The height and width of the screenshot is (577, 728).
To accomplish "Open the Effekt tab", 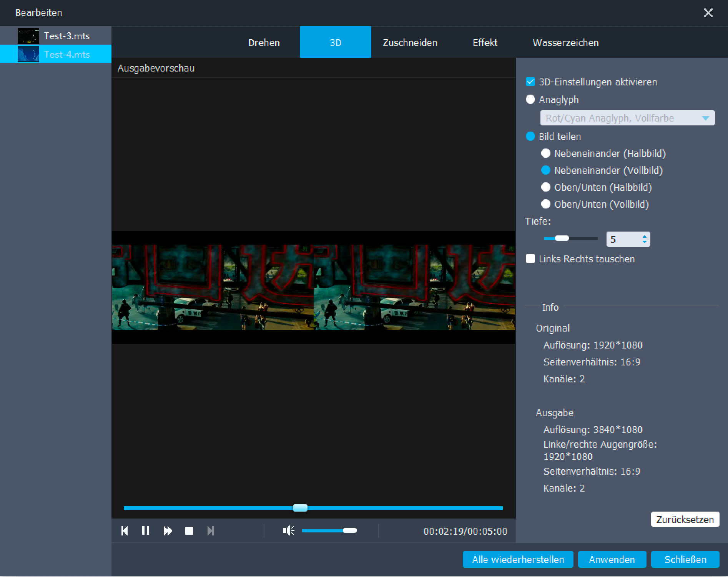I will click(x=485, y=42).
